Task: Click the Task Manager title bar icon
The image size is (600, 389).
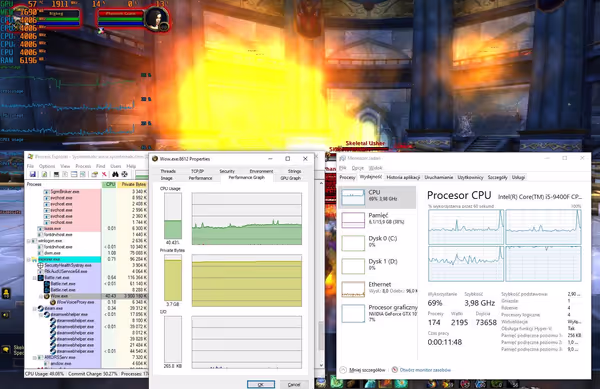Action: tap(342, 158)
